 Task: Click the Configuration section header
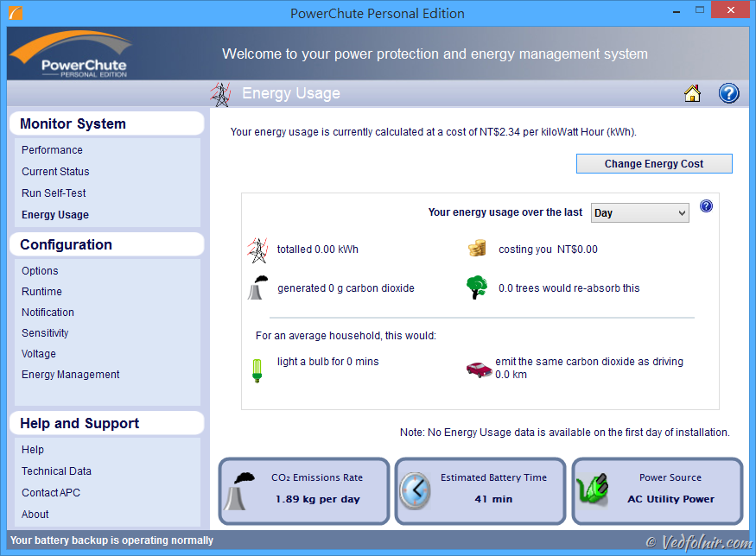107,244
